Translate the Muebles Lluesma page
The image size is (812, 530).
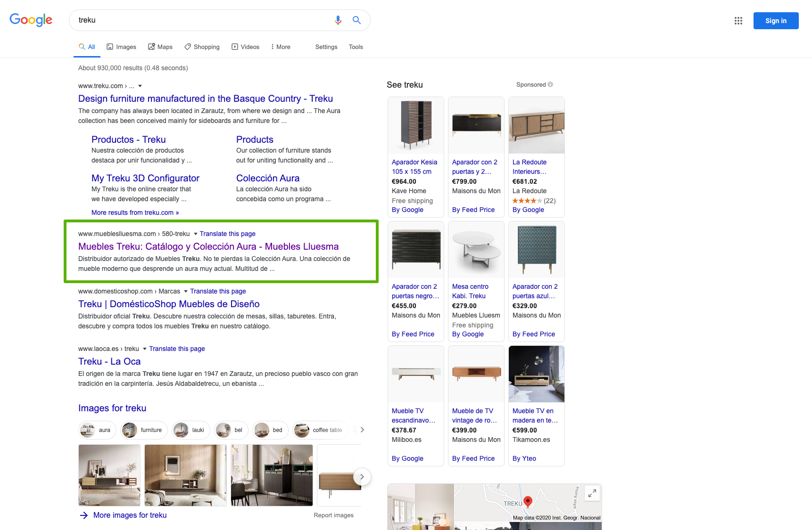(x=228, y=234)
